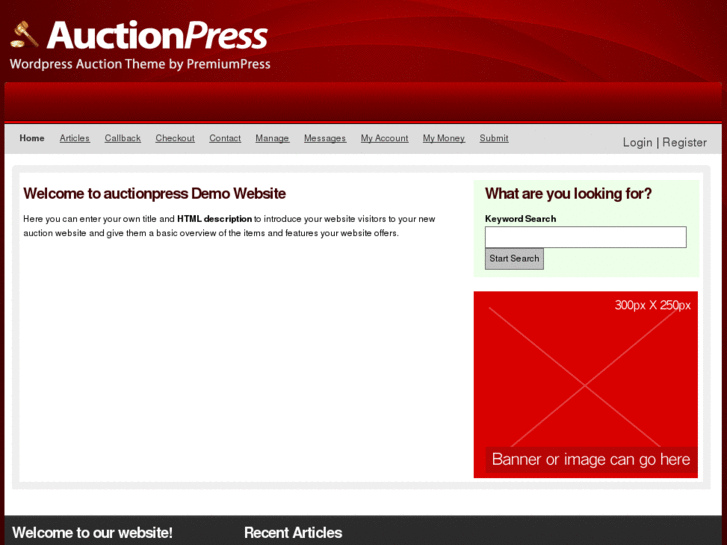Viewport: 727px width, 545px height.
Task: Click the 'Welcome to our website!' footer heading
Action: [92, 532]
